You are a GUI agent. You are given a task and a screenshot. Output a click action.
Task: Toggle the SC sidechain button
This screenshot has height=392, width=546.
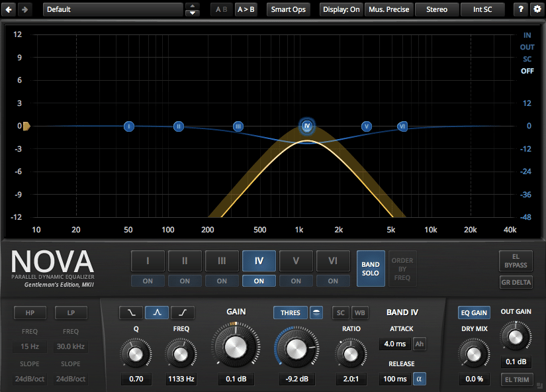(341, 313)
